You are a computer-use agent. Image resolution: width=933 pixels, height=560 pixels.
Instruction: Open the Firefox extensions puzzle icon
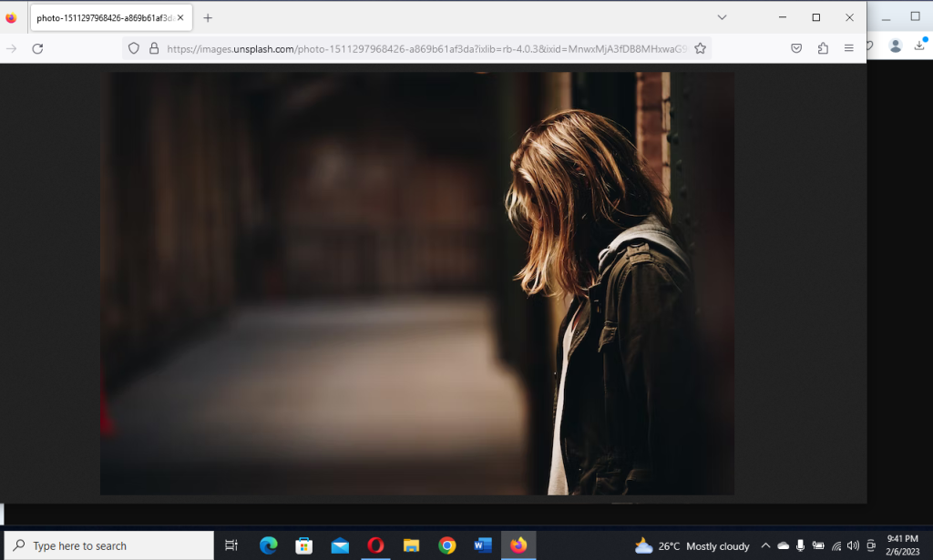point(823,48)
